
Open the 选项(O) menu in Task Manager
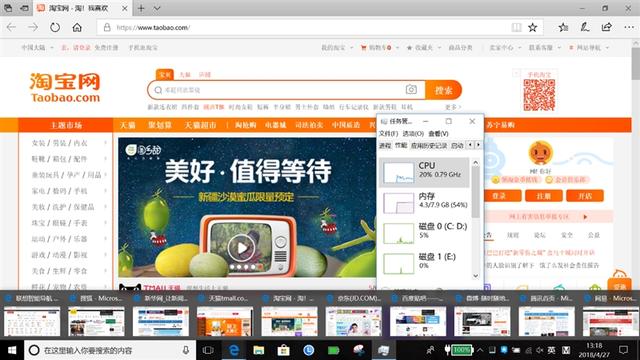(x=413, y=133)
